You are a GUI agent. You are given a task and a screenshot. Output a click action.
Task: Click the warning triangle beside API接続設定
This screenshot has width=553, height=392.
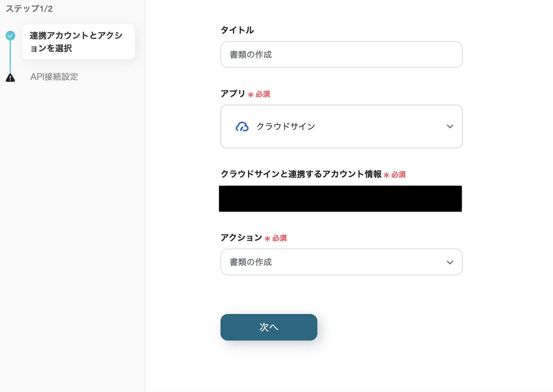point(10,78)
